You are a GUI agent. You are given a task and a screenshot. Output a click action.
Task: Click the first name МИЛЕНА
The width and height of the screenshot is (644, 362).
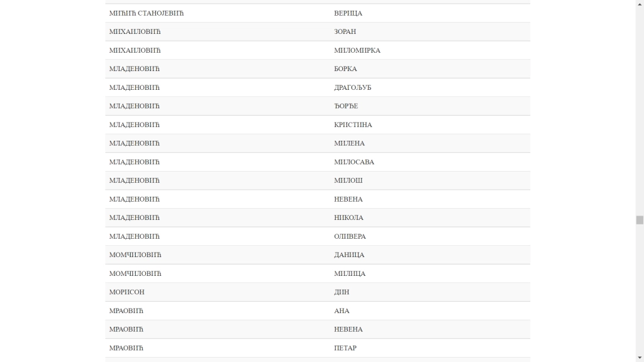click(x=349, y=143)
